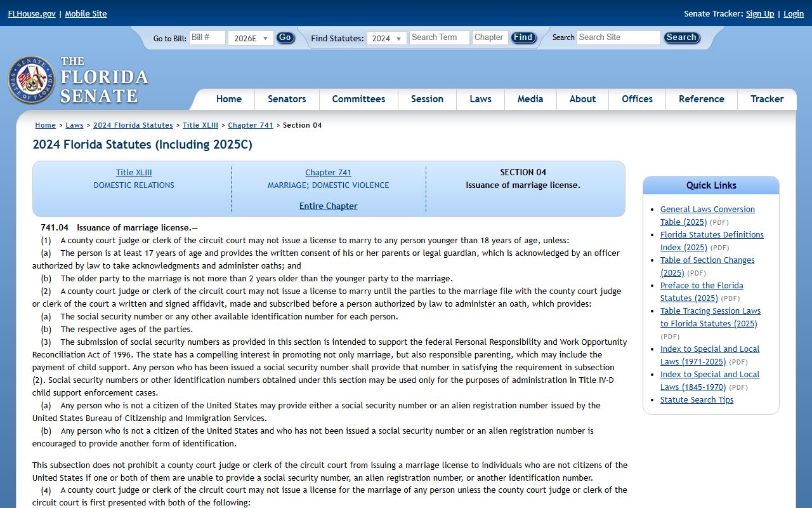
Task: Open the Offices navigation tab
Action: pyautogui.click(x=637, y=99)
